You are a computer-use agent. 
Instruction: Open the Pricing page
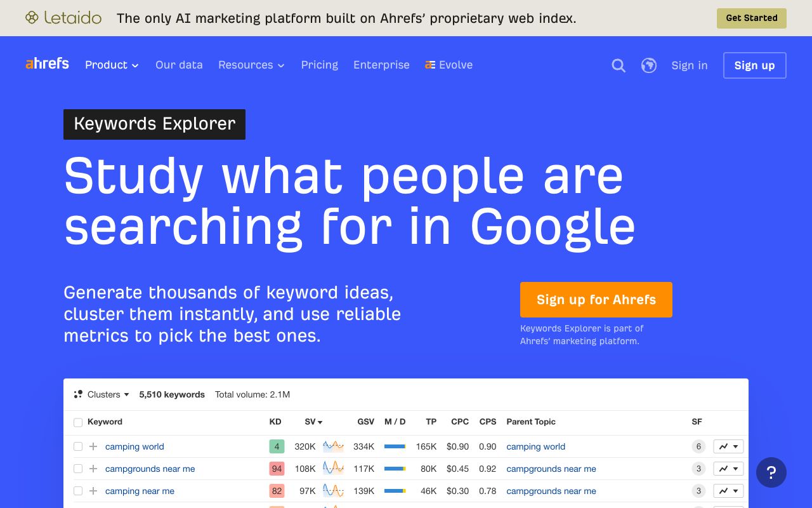[319, 65]
